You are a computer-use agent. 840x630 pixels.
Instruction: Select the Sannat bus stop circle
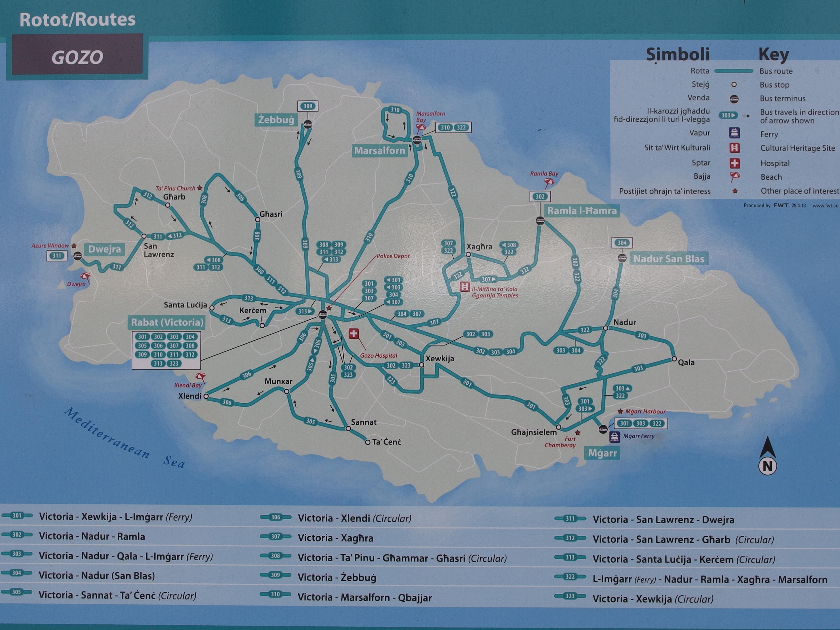(x=348, y=428)
